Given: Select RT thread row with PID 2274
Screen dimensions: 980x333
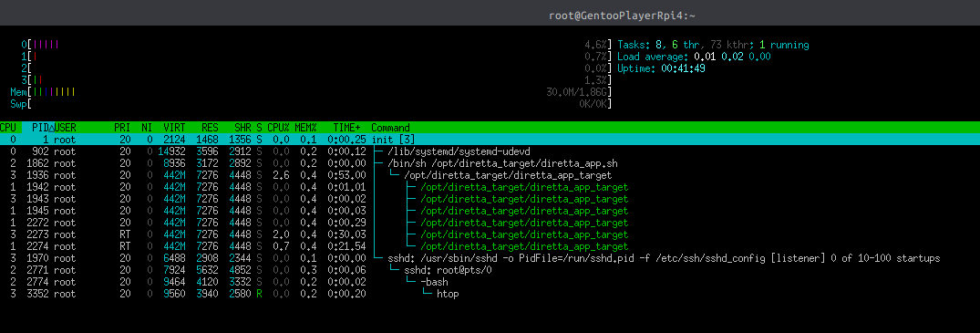Looking at the screenshot, I should tap(490, 246).
